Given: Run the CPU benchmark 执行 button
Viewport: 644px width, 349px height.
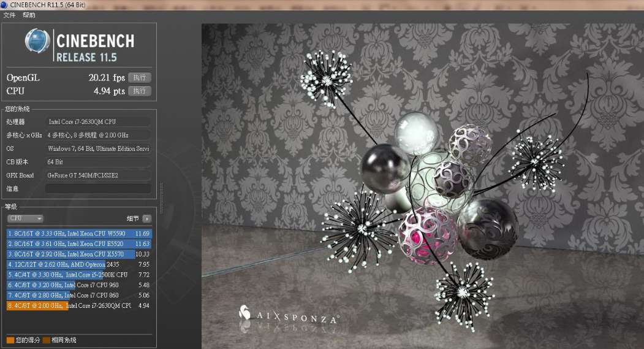Looking at the screenshot, I should tap(140, 91).
